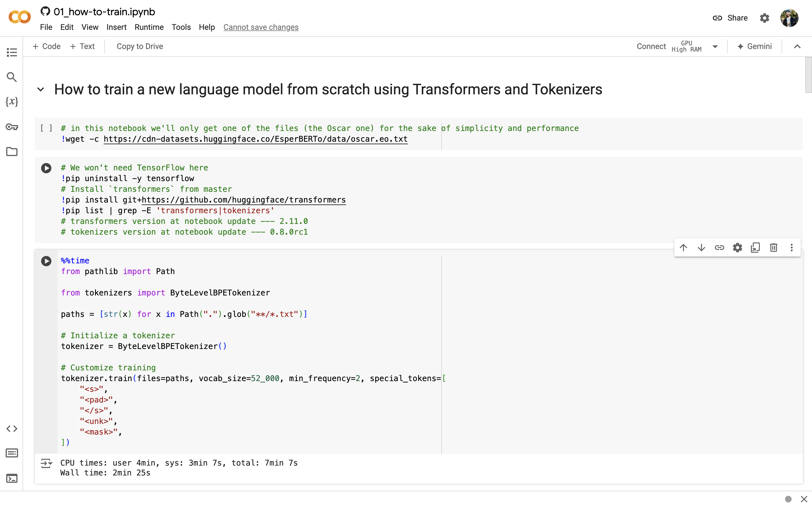Toggle the variables panel sidebar
Screen dimensions: 812x507
(x=12, y=102)
